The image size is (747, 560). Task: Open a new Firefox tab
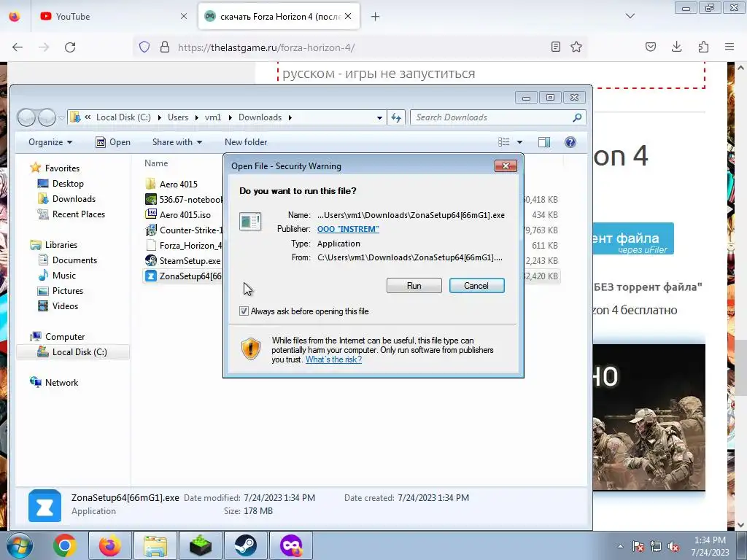tap(376, 17)
